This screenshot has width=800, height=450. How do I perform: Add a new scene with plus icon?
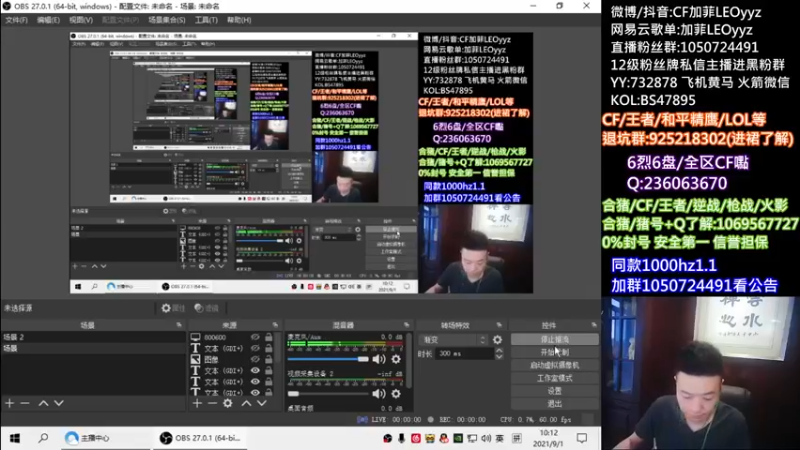(x=10, y=403)
